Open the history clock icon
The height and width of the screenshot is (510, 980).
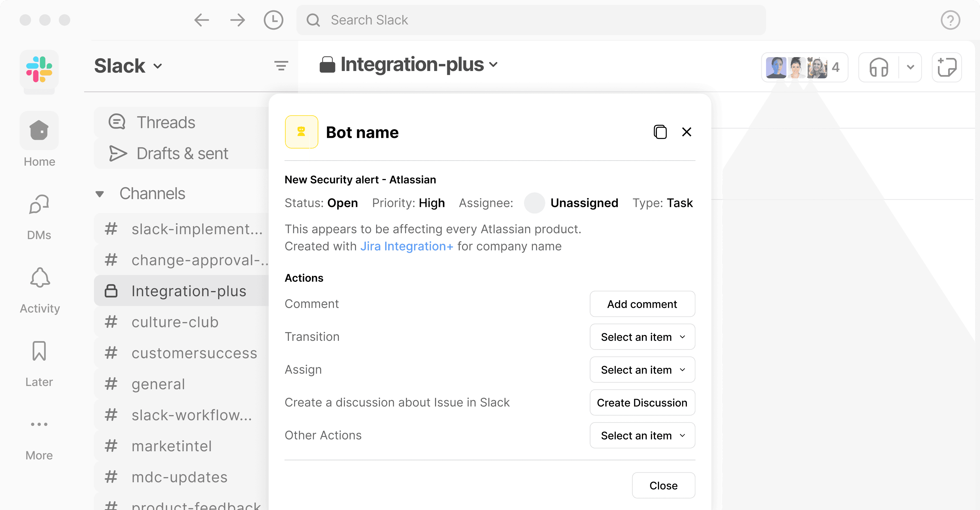[274, 20]
